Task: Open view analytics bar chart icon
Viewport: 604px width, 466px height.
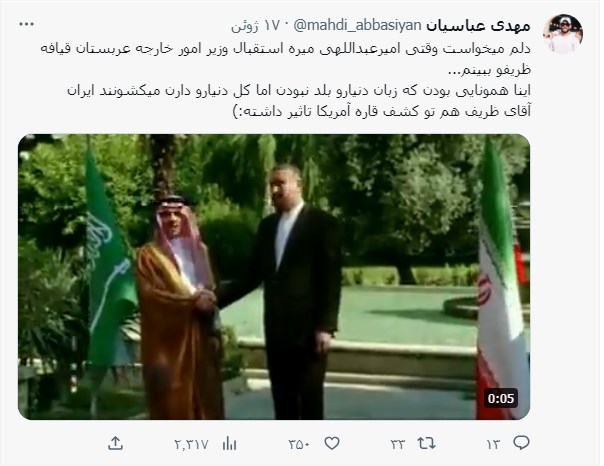Action: point(229,444)
